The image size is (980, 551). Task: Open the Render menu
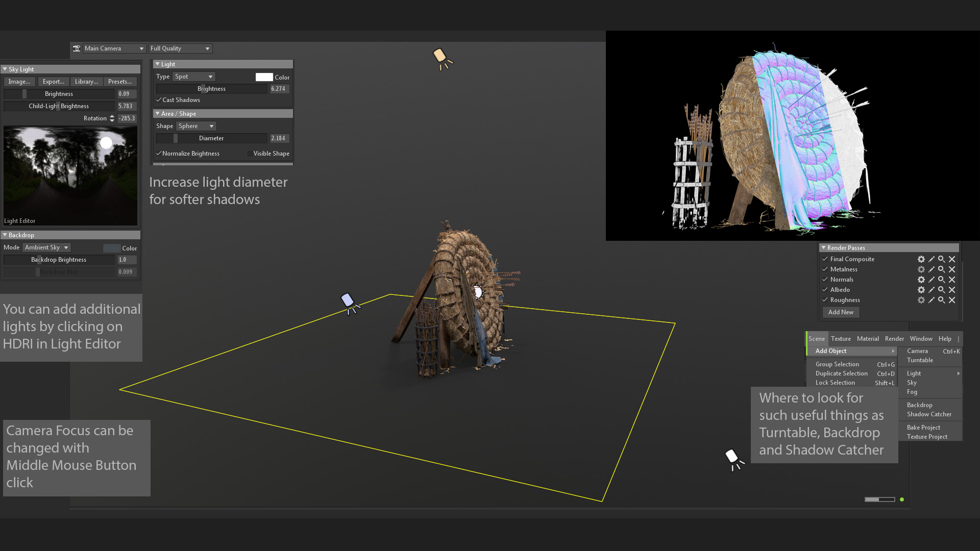[894, 339]
